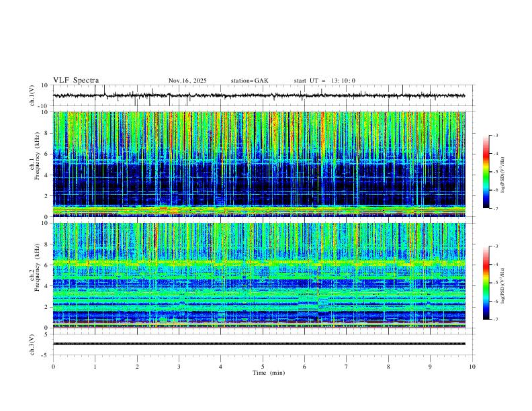Click the ch.1 PSD color bar
The width and height of the screenshot is (532, 411).
[x=486, y=171]
